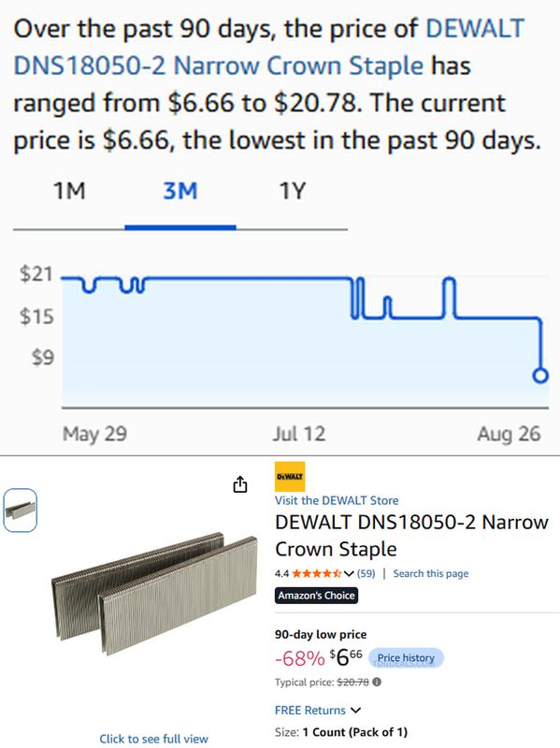This screenshot has height=748, width=560.
Task: Click the Amazon's Choice badge
Action: [316, 596]
